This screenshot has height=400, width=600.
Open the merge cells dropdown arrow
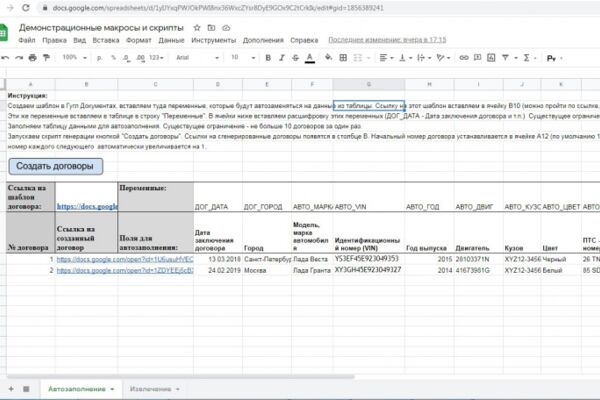tap(368, 58)
